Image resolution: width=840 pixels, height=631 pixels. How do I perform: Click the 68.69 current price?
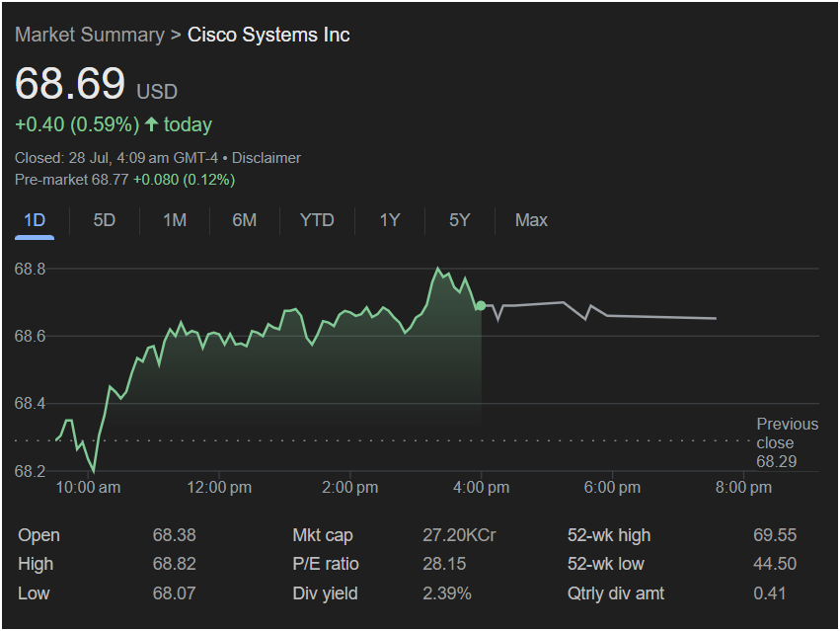tap(70, 83)
